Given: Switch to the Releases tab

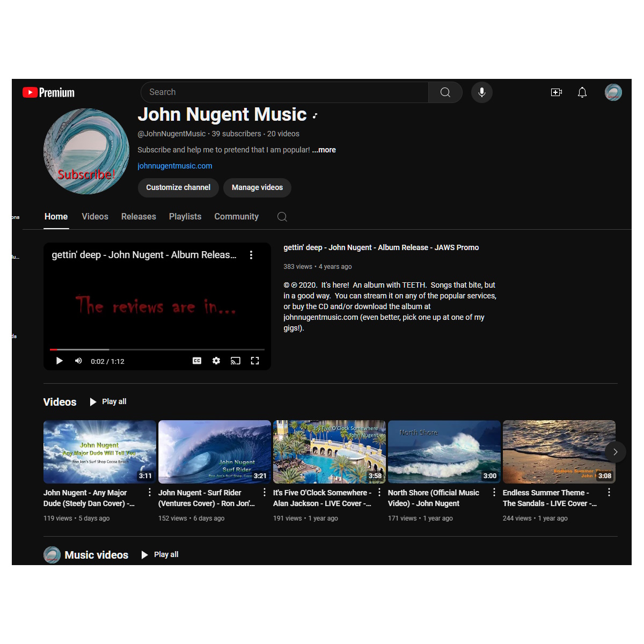Looking at the screenshot, I should click(138, 217).
